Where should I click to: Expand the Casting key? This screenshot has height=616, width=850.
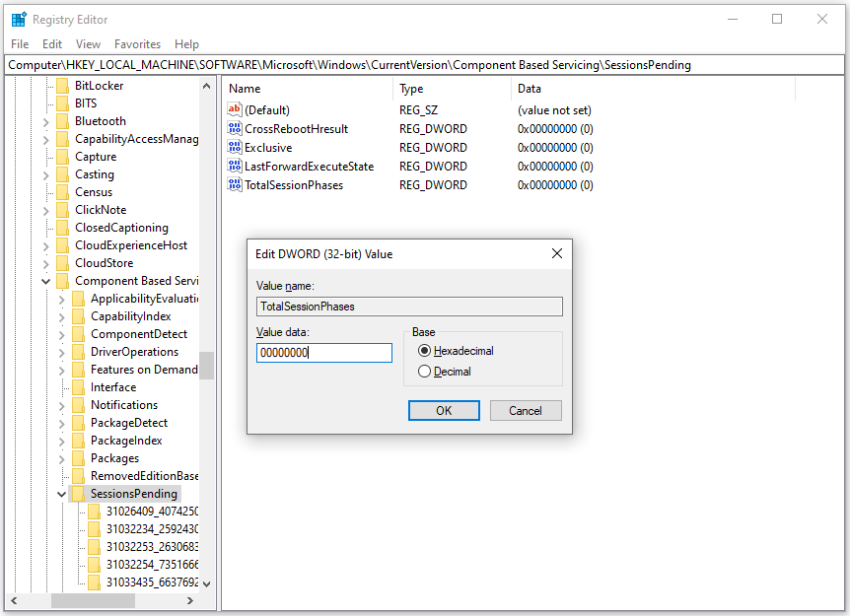coord(46,175)
